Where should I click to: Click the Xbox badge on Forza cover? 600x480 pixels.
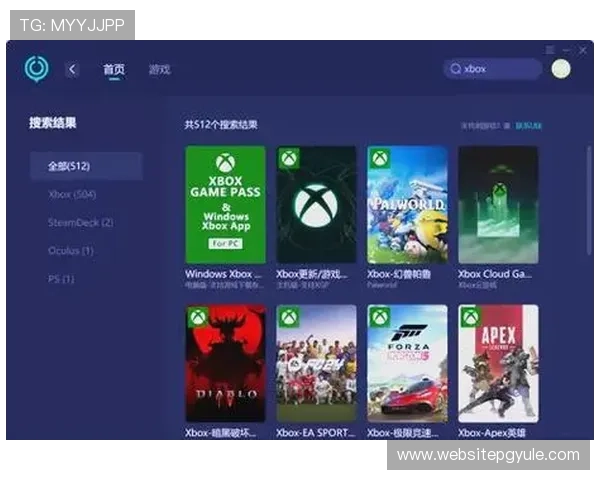click(x=379, y=317)
